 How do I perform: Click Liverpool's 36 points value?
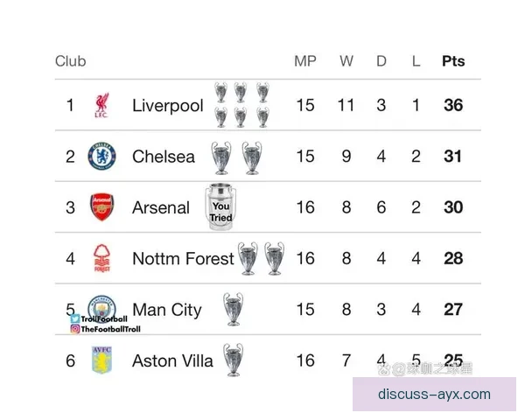[453, 106]
